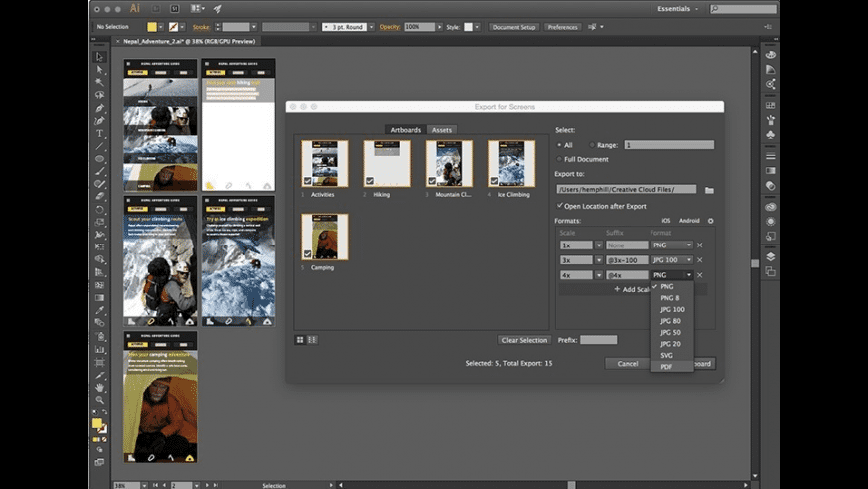The width and height of the screenshot is (868, 489).
Task: Select the Selection arrow tool
Action: click(99, 57)
